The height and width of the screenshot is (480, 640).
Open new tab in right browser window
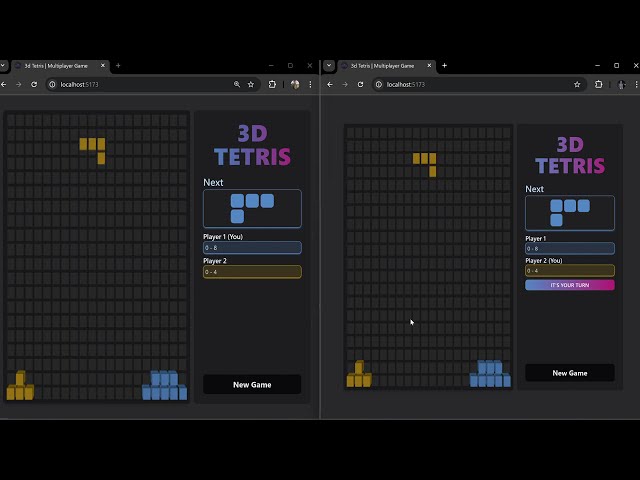444,66
